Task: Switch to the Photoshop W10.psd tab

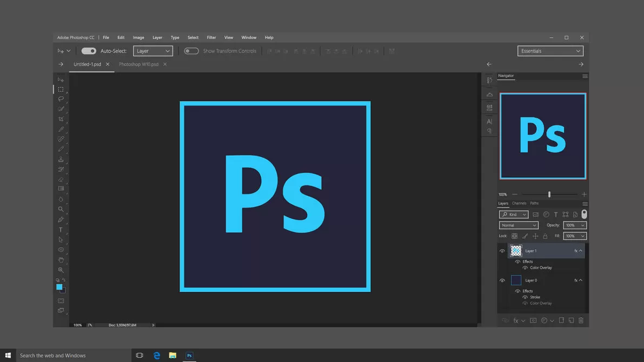Action: tap(138, 64)
